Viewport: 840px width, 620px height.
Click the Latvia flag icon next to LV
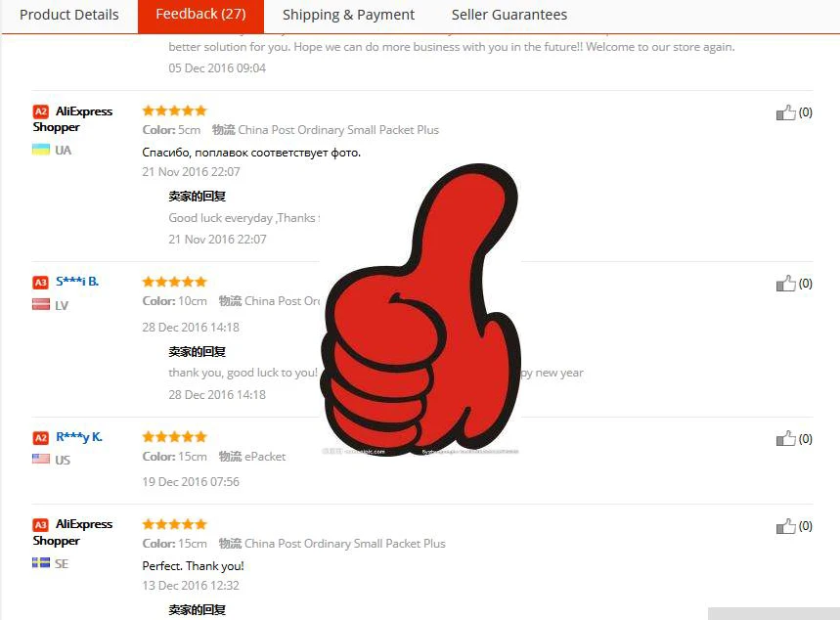click(41, 305)
